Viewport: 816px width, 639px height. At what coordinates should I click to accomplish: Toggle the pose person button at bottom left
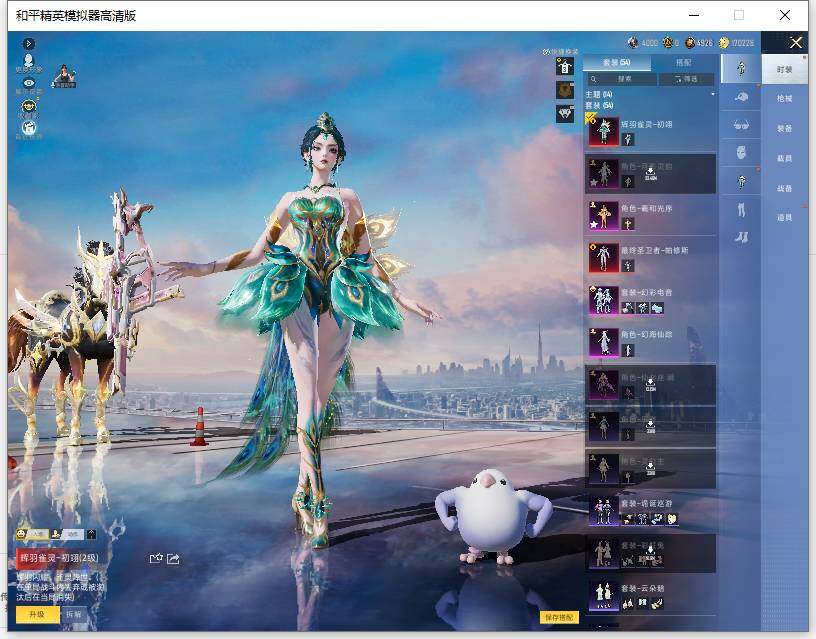(x=68, y=534)
